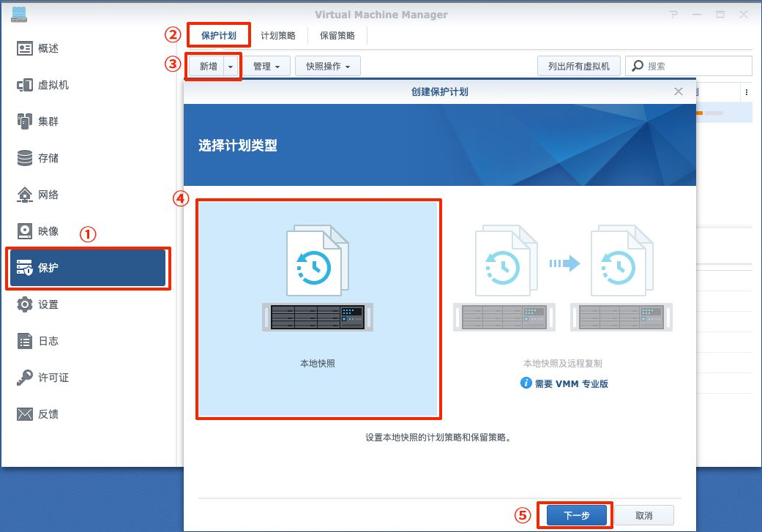This screenshot has width=762, height=532.
Task: Click the 集群 cluster icon in sidebar
Action: (x=25, y=121)
